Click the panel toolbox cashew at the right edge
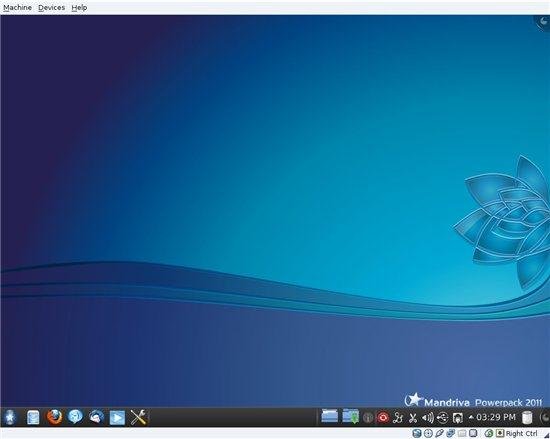This screenshot has height=439, width=550. pyautogui.click(x=545, y=417)
